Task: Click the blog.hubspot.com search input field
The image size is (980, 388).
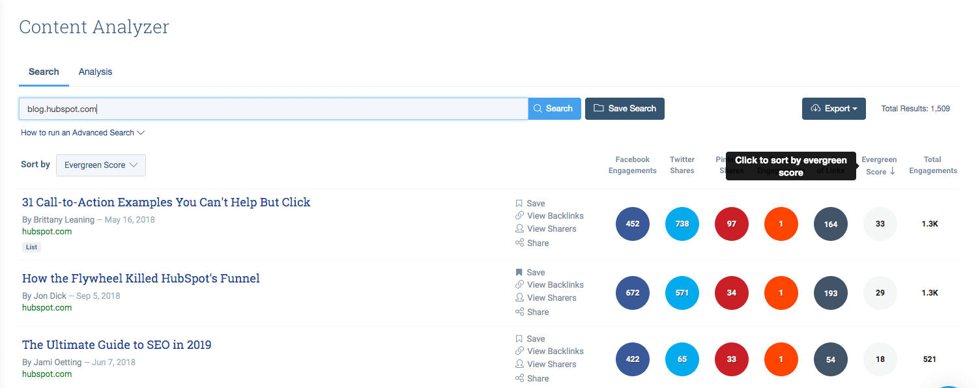Action: point(273,109)
